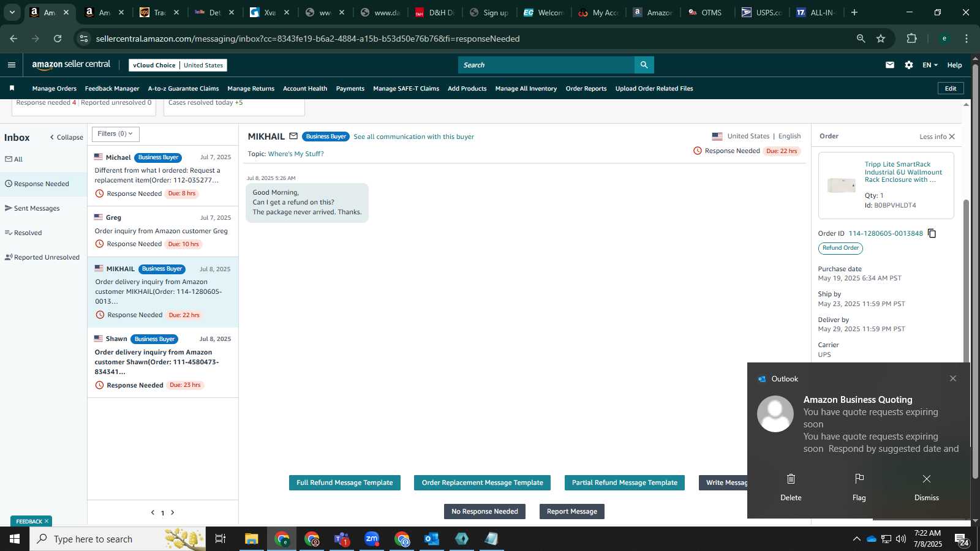This screenshot has width=980, height=551.
Task: Open Windows Start menu
Action: click(x=15, y=539)
